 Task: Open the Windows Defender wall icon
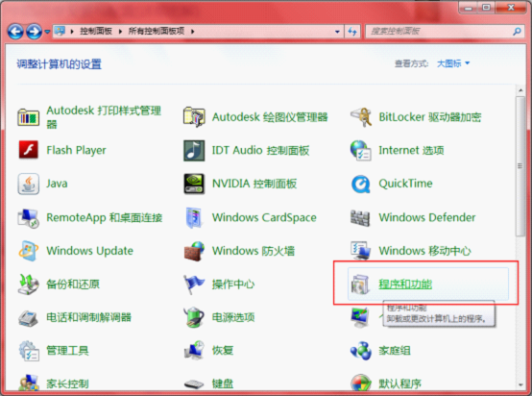pyautogui.click(x=360, y=217)
